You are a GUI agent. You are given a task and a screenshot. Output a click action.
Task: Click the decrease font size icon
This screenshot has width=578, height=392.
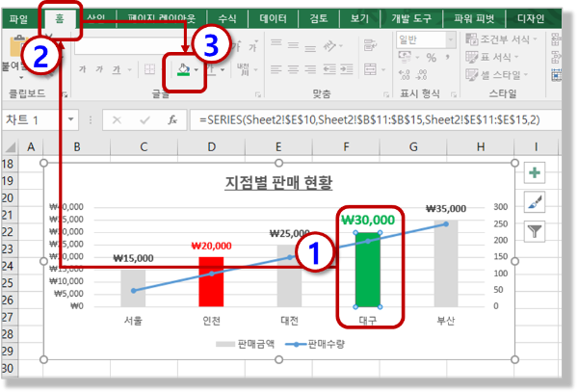[x=252, y=46]
